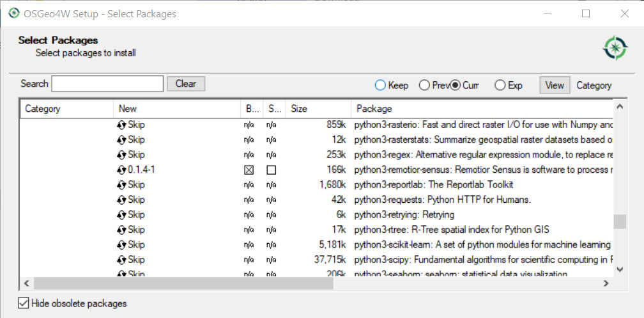Click OSGeo4W title bar app icon

tap(13, 13)
